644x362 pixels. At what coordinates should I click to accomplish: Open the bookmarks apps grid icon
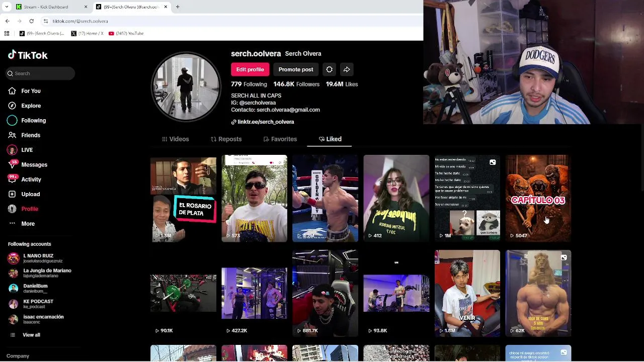pyautogui.click(x=7, y=34)
